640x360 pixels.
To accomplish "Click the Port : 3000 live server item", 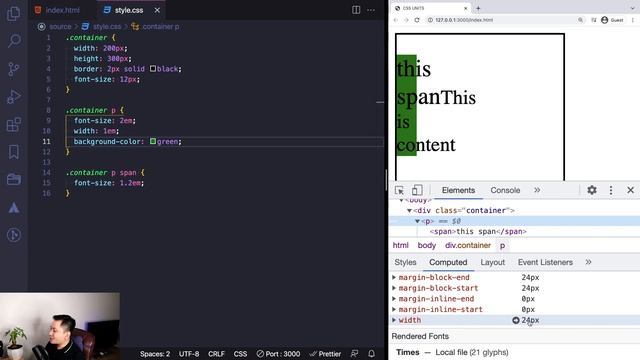I will coord(278,354).
